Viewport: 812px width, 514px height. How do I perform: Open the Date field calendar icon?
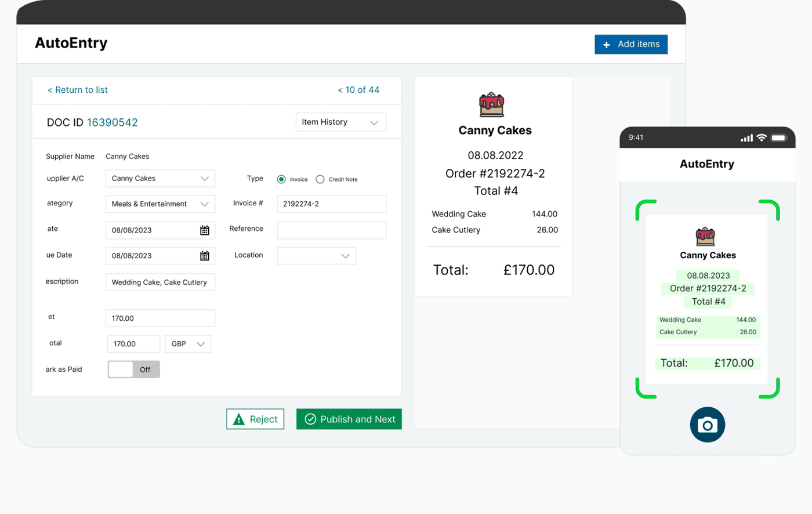point(205,230)
